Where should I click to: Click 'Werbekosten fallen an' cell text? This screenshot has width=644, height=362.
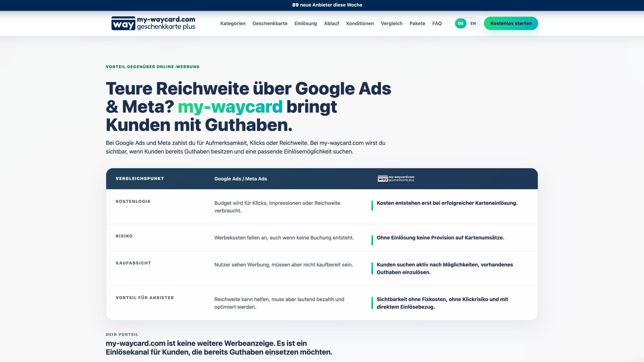tap(284, 238)
